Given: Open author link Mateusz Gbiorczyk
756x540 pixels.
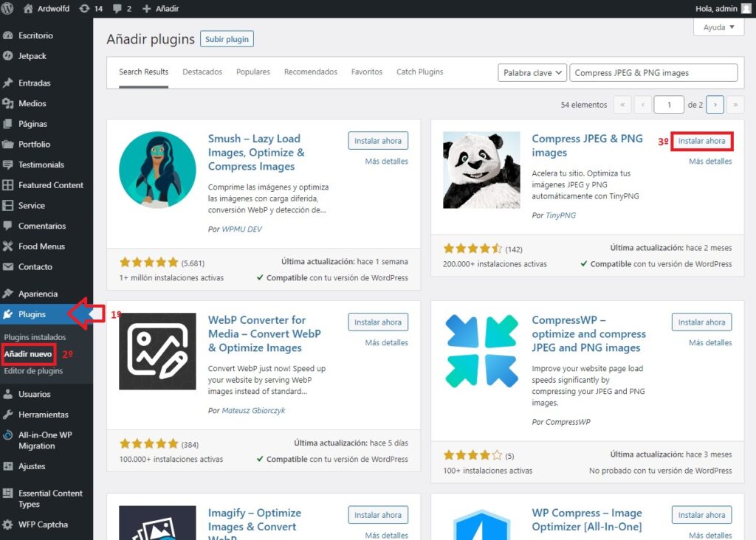Looking at the screenshot, I should [x=253, y=410].
